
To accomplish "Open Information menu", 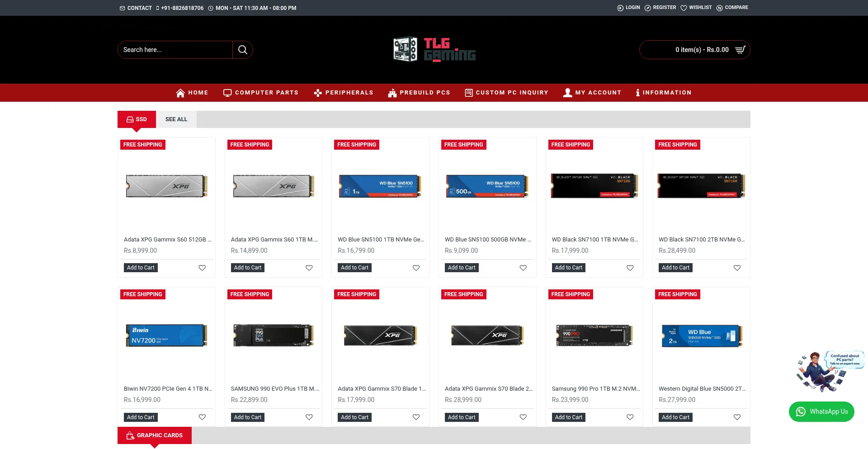I will click(663, 93).
